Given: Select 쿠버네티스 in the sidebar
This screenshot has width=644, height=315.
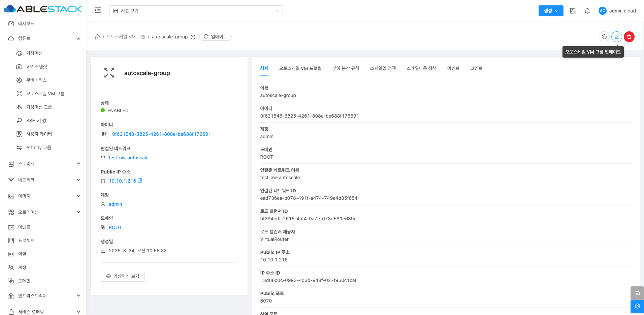Looking at the screenshot, I should coord(36,80).
